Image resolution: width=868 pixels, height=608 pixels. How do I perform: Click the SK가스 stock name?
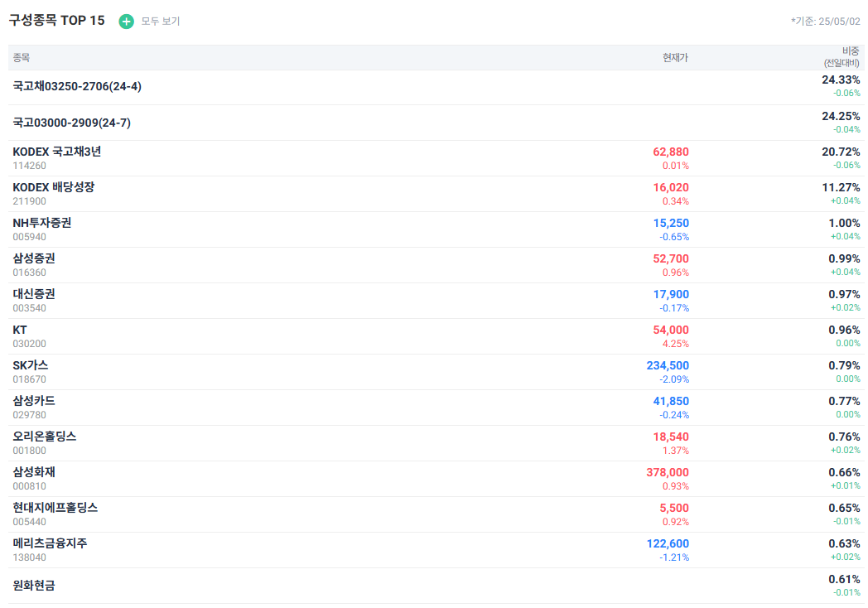[31, 365]
